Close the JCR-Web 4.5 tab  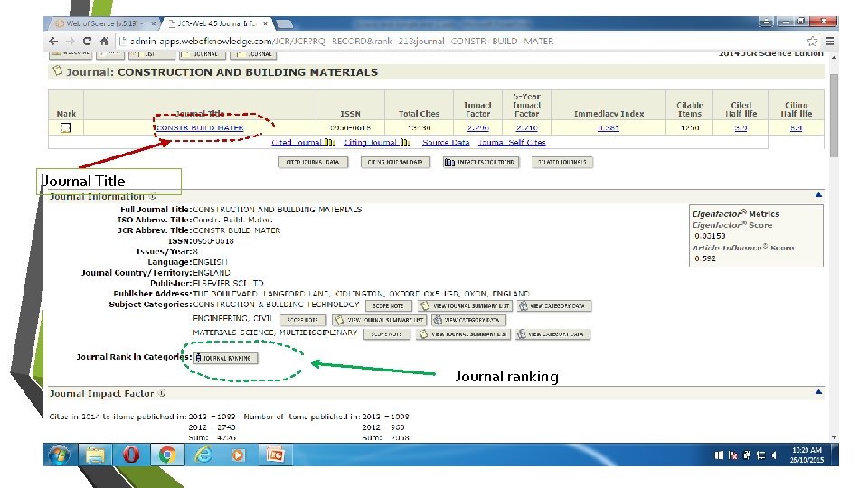coord(266,23)
